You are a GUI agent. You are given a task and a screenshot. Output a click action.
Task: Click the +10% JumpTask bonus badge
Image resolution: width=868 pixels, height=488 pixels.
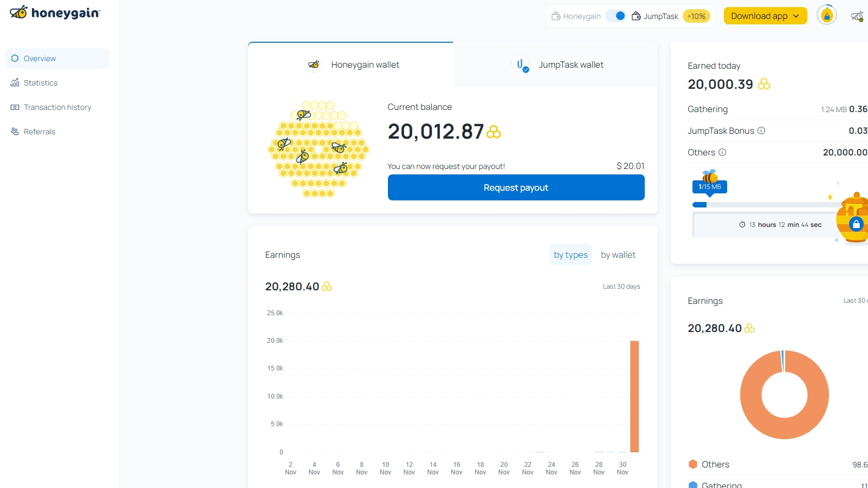696,16
